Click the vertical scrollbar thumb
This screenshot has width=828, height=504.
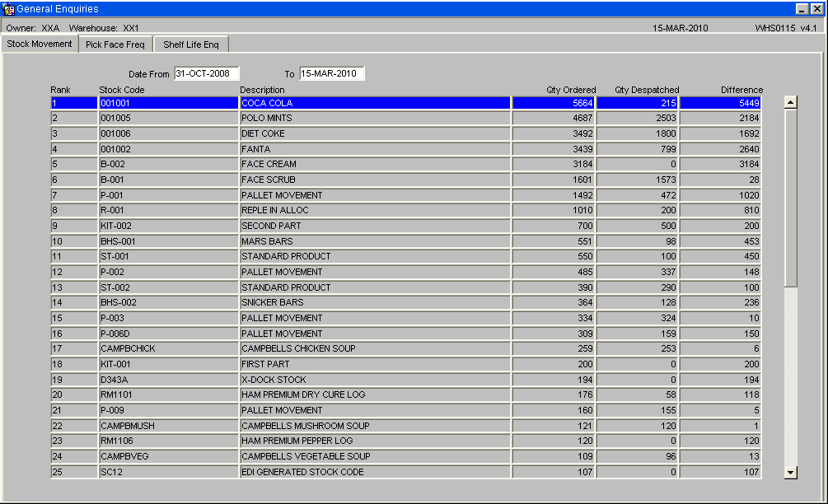(x=790, y=198)
